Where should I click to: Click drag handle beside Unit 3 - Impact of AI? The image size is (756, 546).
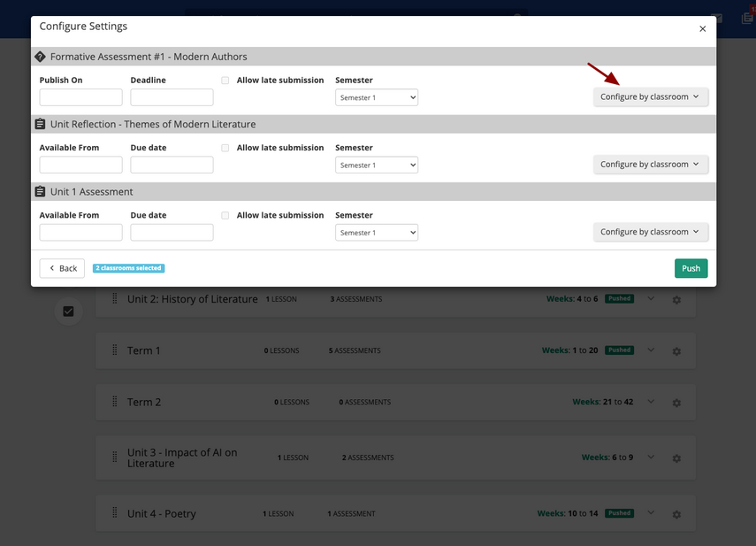[114, 458]
